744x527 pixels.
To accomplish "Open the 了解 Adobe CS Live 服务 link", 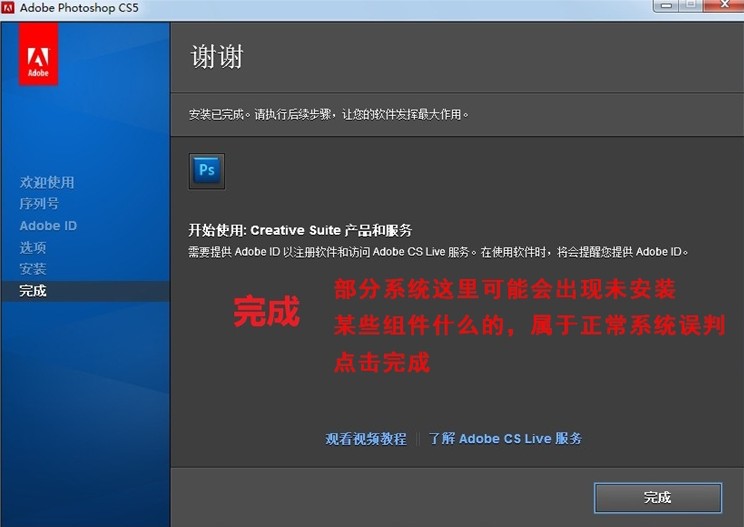I will [505, 438].
